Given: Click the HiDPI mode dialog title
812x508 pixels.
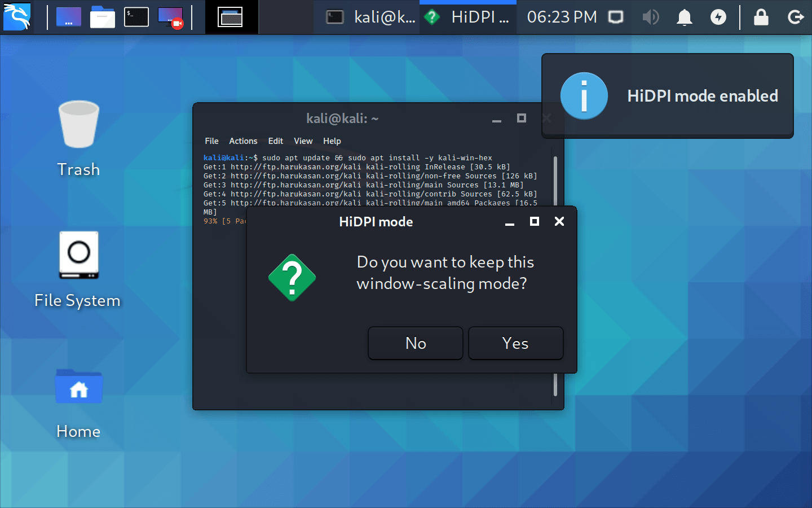Looking at the screenshot, I should coord(376,222).
